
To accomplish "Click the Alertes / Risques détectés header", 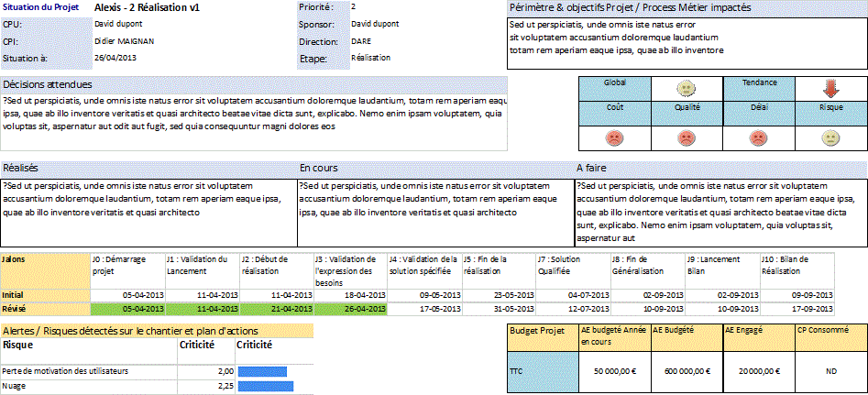I will click(x=158, y=331).
